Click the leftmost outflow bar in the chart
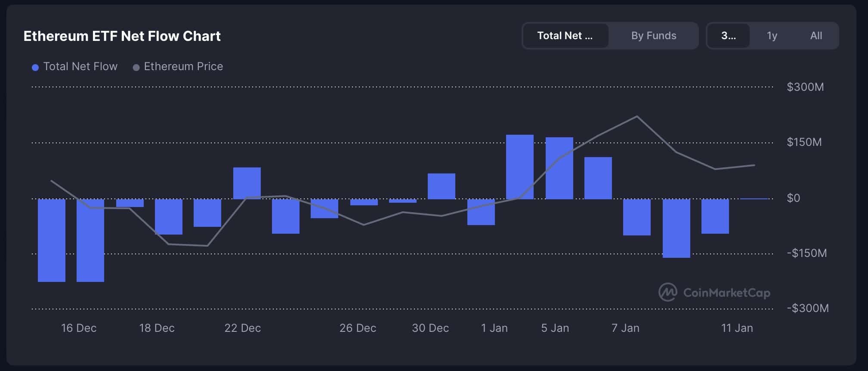The width and height of the screenshot is (868, 371). pos(52,240)
